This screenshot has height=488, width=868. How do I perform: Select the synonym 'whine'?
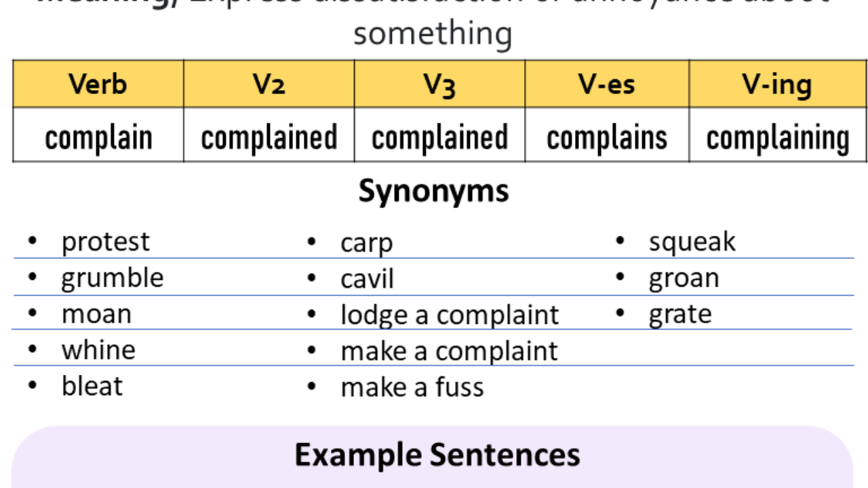click(98, 350)
